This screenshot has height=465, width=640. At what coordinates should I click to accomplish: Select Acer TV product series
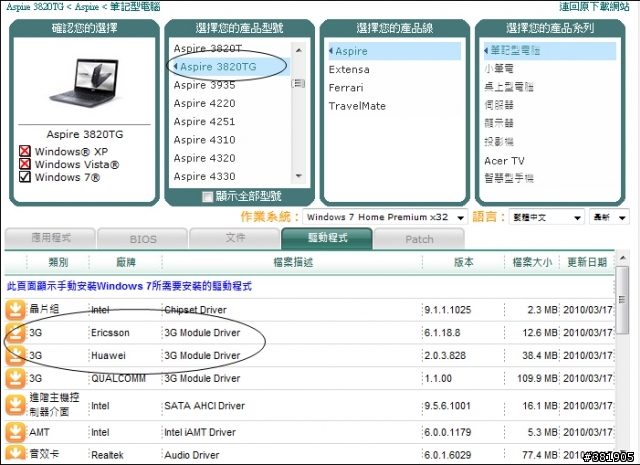(x=504, y=161)
